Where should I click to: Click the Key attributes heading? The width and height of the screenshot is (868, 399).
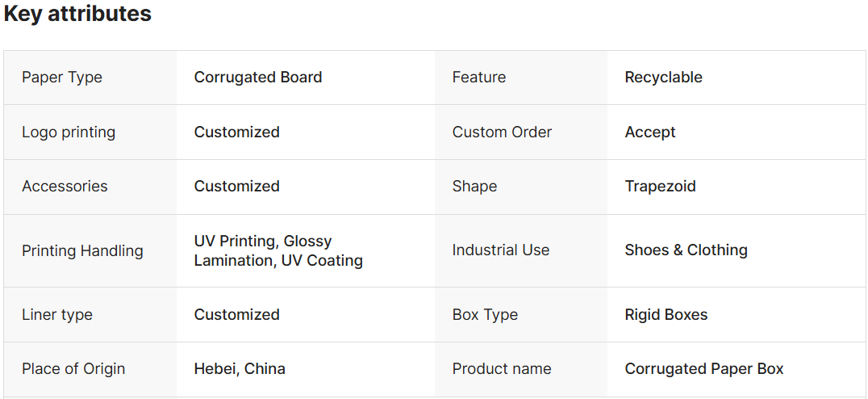coord(77,14)
